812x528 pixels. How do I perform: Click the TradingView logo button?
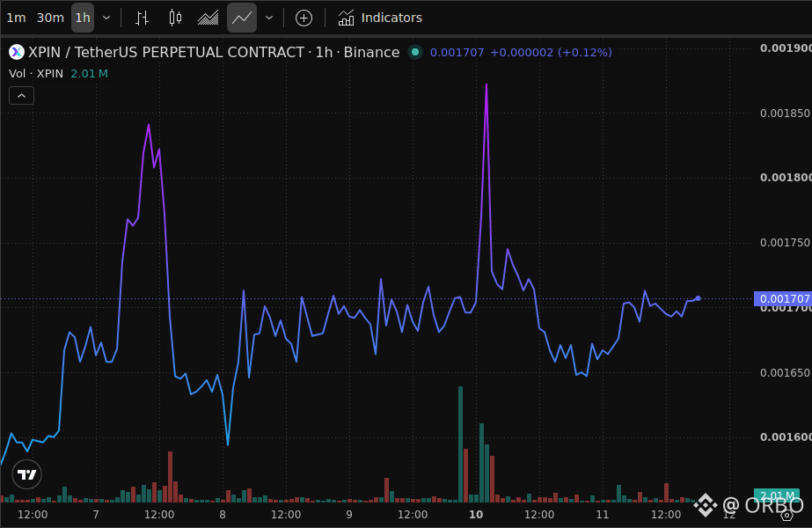pyautogui.click(x=26, y=474)
